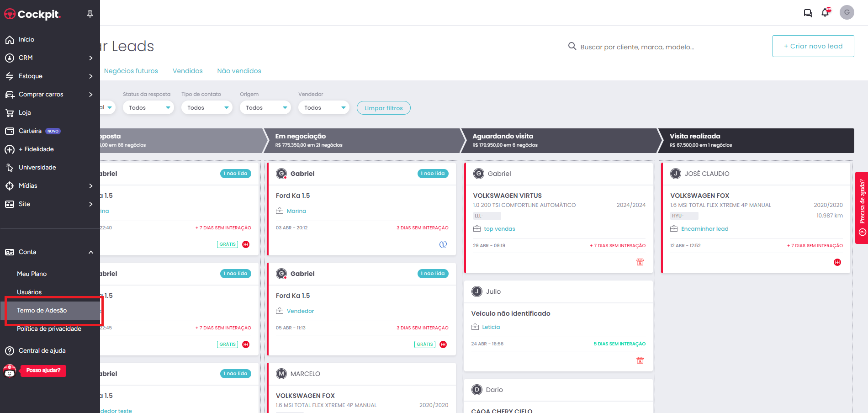Click + Criar novo lead button
This screenshot has width=868, height=413.
(813, 46)
